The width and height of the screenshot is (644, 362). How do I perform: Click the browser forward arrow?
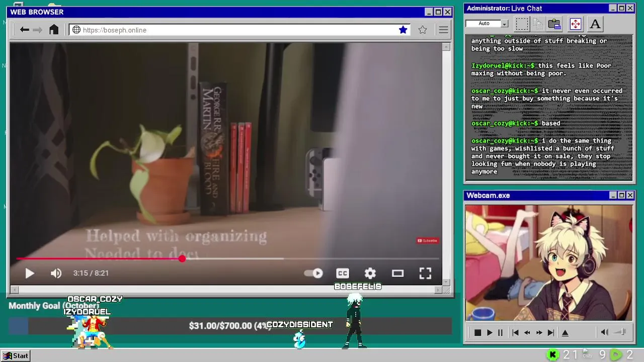(37, 30)
